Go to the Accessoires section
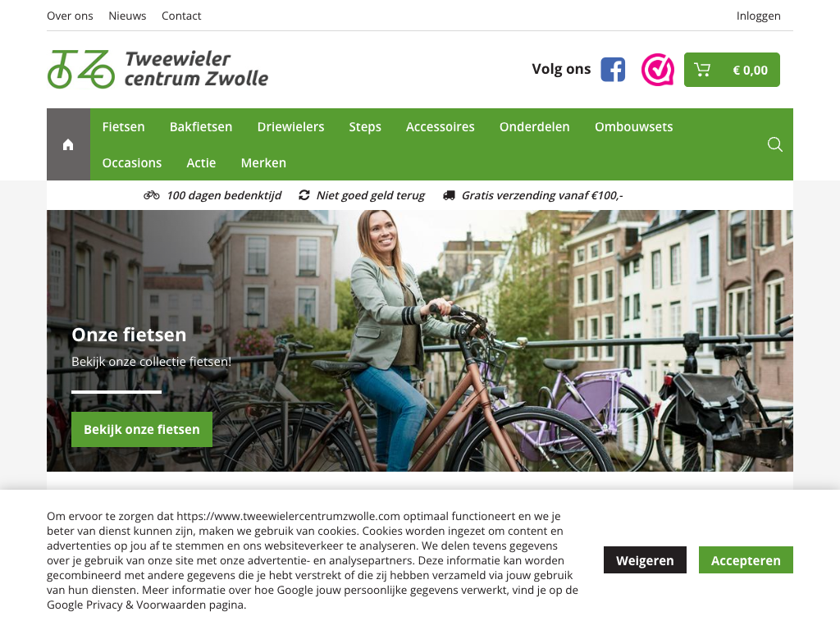Screen dimensions: 840x630 click(x=441, y=127)
